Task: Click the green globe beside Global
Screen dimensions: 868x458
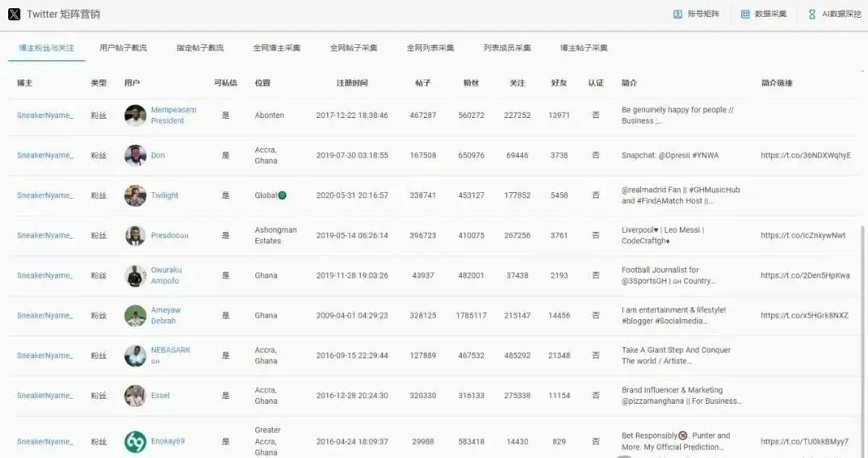Action: tap(283, 195)
